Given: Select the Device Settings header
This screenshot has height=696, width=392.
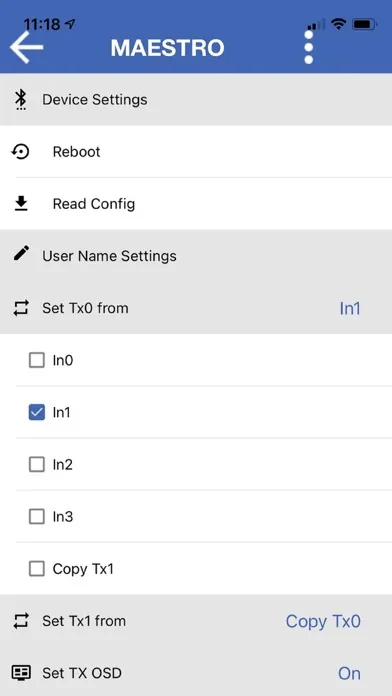Looking at the screenshot, I should point(196,99).
